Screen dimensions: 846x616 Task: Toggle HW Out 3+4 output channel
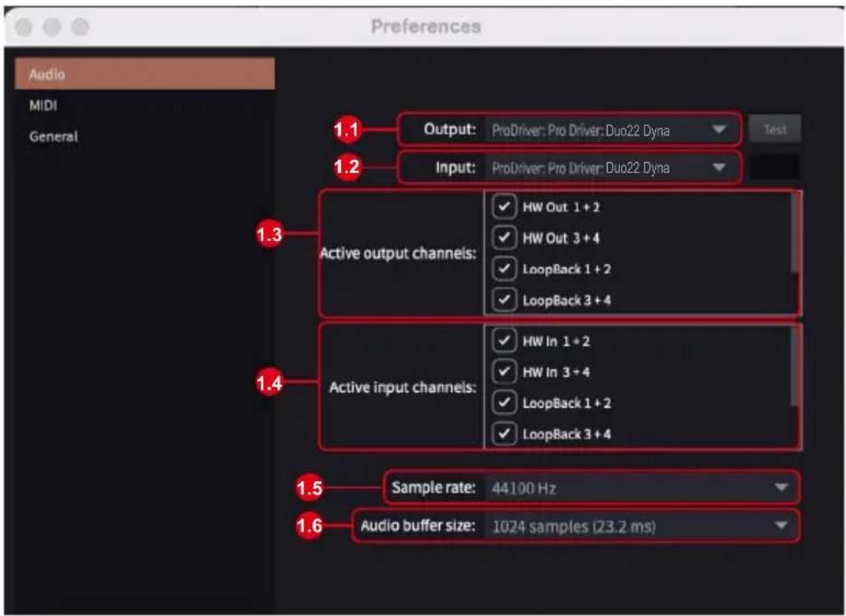point(504,238)
